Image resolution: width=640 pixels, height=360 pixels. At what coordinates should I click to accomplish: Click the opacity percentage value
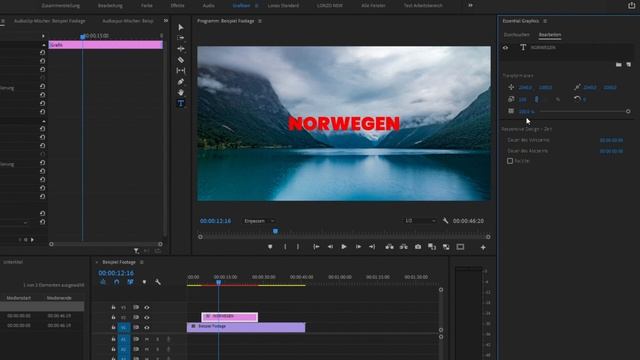click(527, 111)
